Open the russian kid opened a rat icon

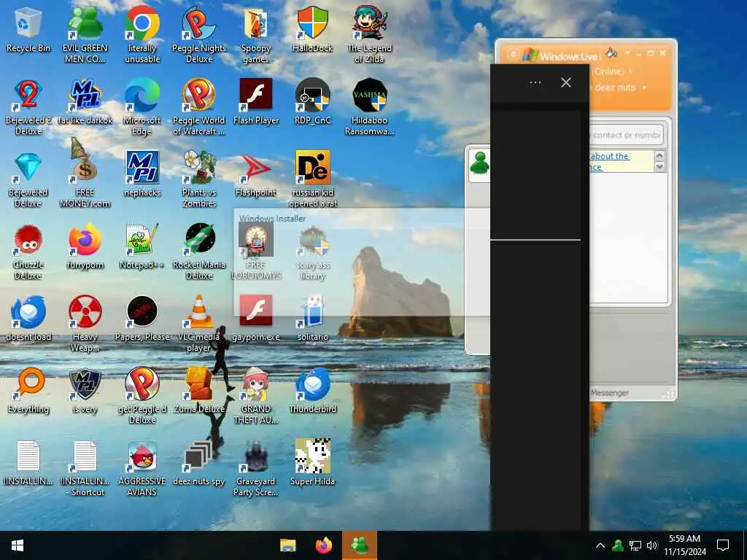[312, 178]
